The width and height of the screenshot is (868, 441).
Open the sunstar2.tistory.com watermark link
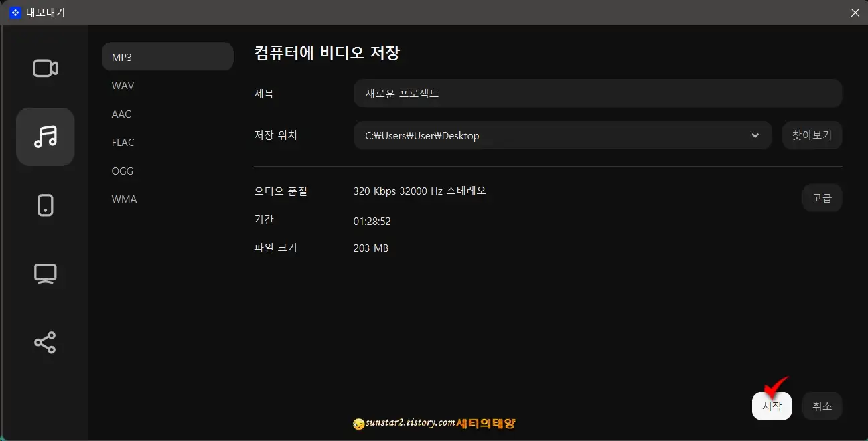[x=412, y=424]
